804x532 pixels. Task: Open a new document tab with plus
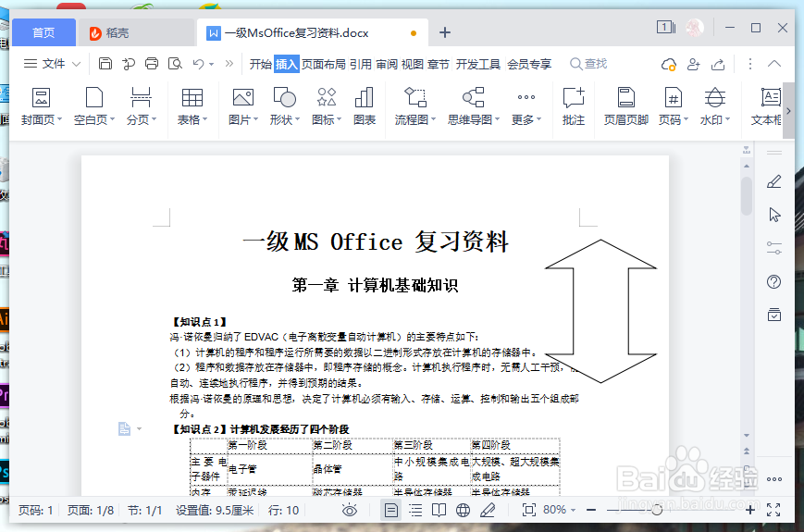445,32
